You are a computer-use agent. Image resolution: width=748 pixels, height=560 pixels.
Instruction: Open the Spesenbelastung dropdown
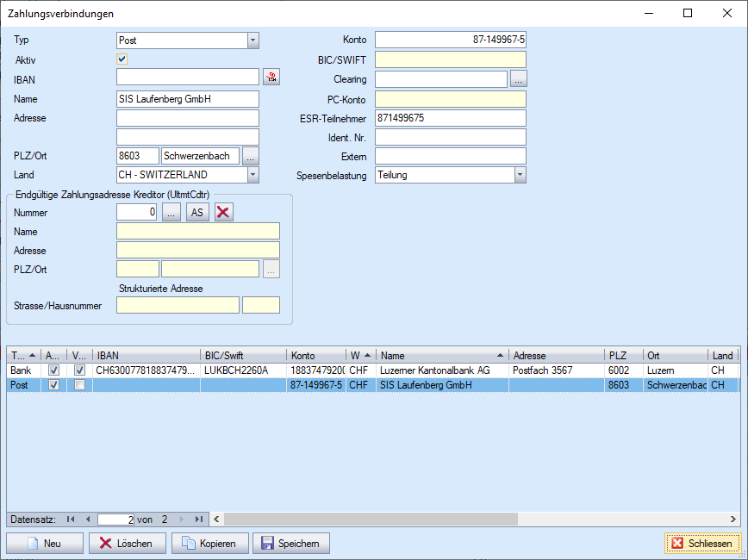[x=520, y=175]
